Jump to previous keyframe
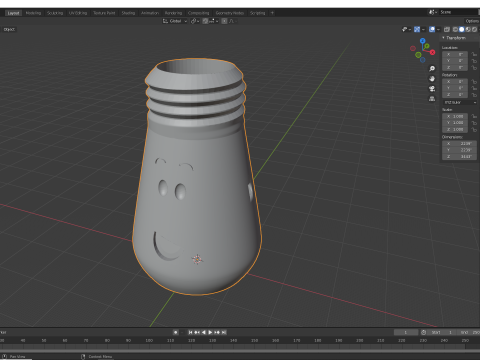Screen dimensions: 480x360 coord(197,332)
